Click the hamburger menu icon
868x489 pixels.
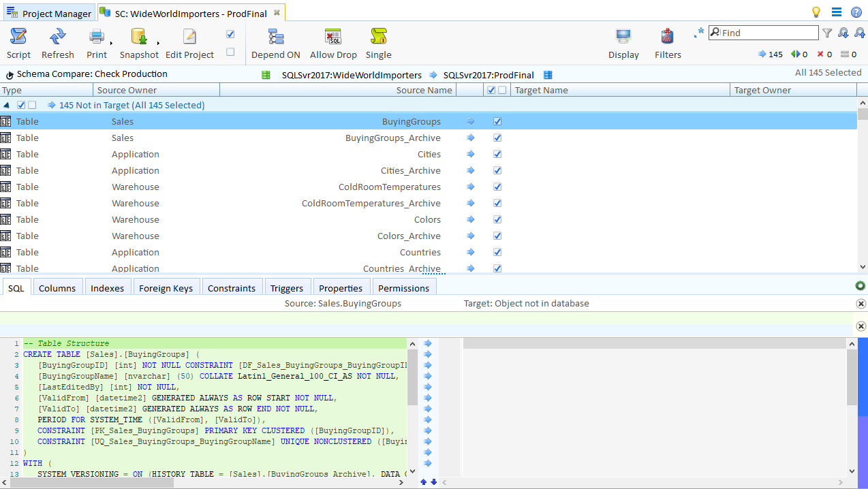click(x=836, y=12)
